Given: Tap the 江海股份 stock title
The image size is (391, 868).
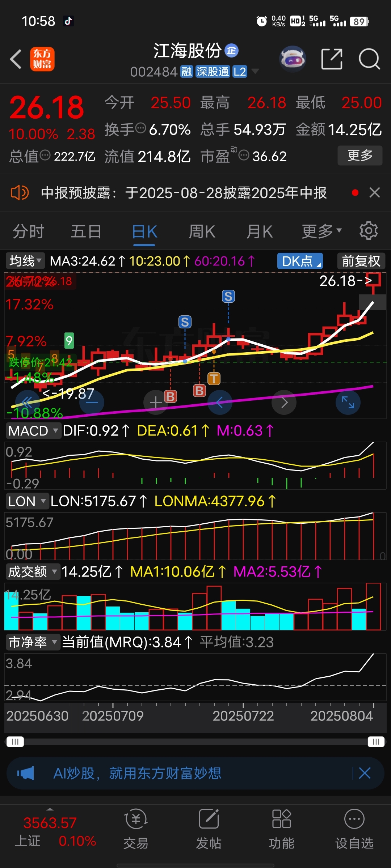Looking at the screenshot, I should (187, 51).
